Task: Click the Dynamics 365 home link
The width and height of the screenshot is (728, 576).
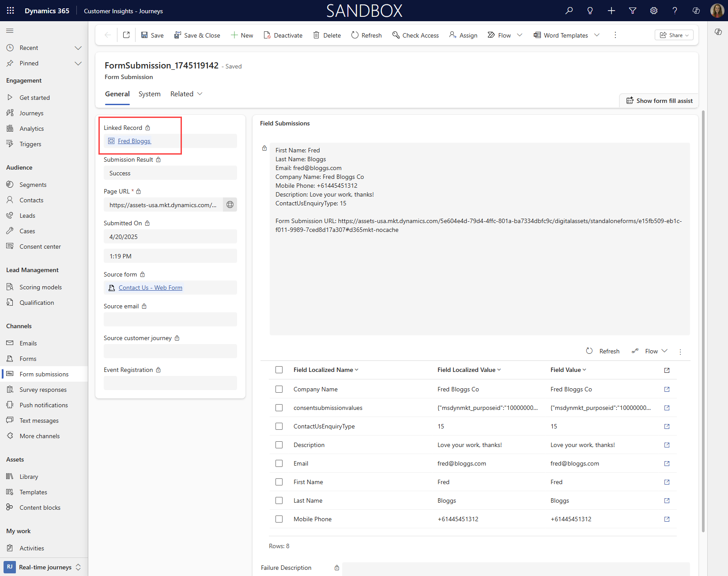Action: click(x=47, y=11)
